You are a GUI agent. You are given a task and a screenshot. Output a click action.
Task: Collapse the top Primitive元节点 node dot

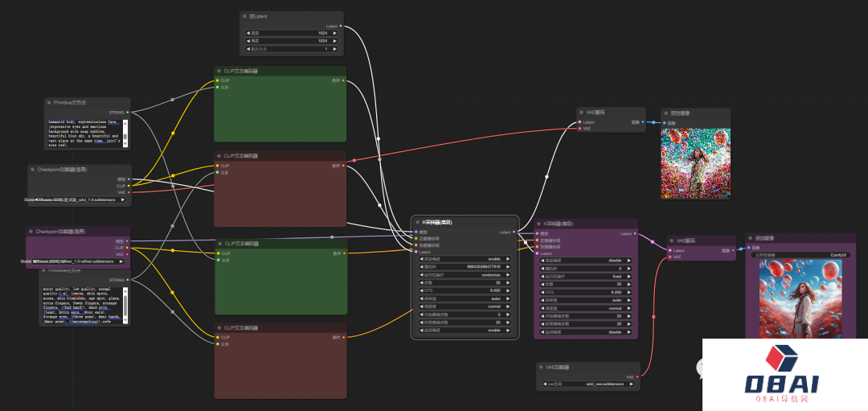[x=49, y=103]
